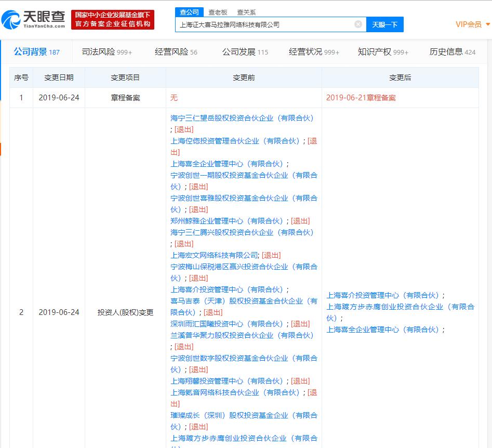
Task: Open 上海宏文网络科技有限公司 company link
Action: click(214, 255)
